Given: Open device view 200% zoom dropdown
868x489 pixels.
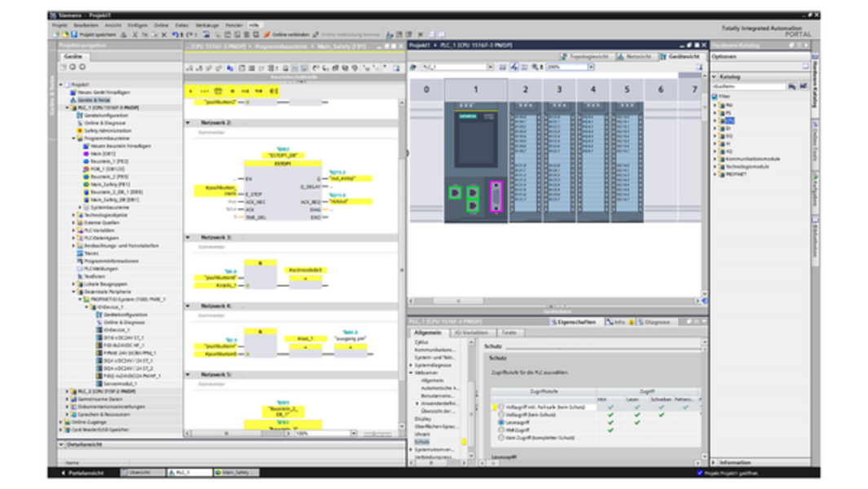Looking at the screenshot, I should click(x=591, y=67).
